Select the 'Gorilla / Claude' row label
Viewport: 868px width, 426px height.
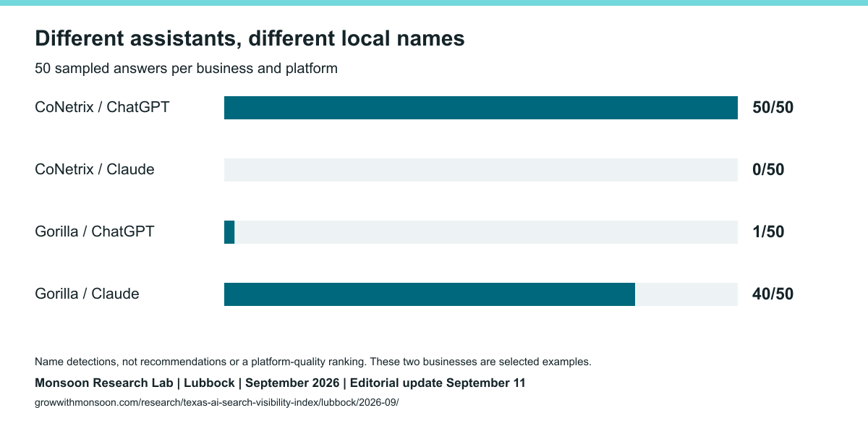point(87,294)
